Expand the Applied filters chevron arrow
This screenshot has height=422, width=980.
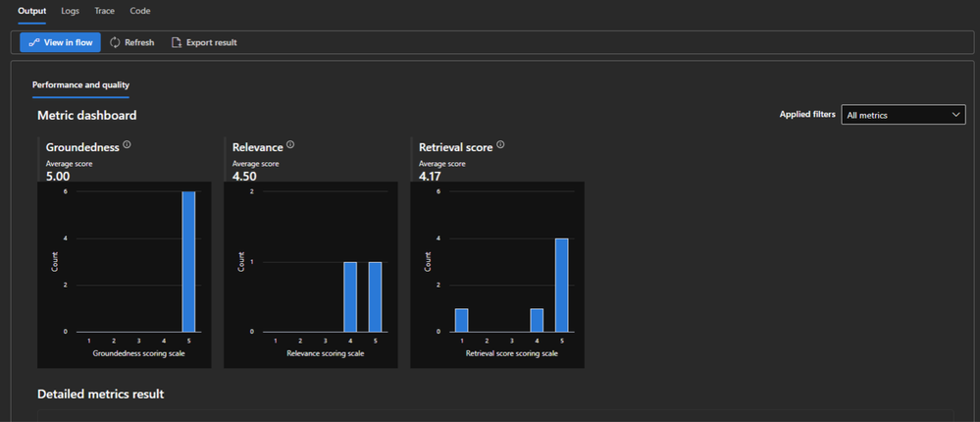pos(955,115)
